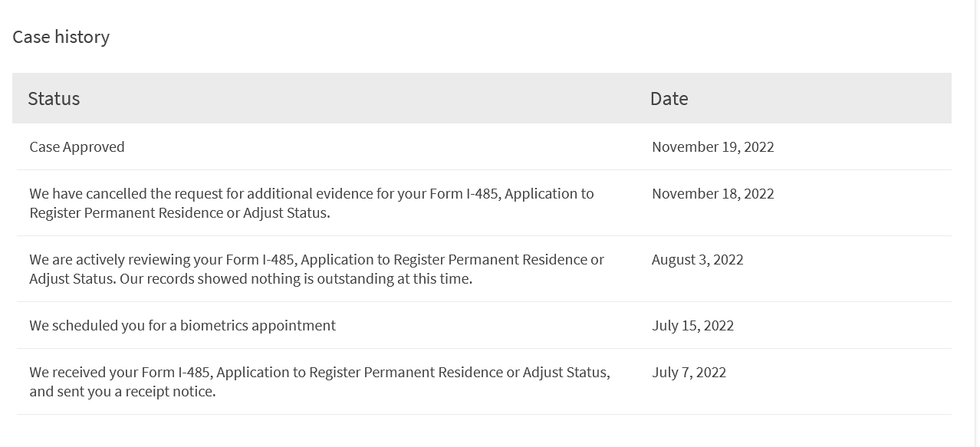Click the empty space right of Case history
The height and width of the screenshot is (447, 980).
click(537, 37)
